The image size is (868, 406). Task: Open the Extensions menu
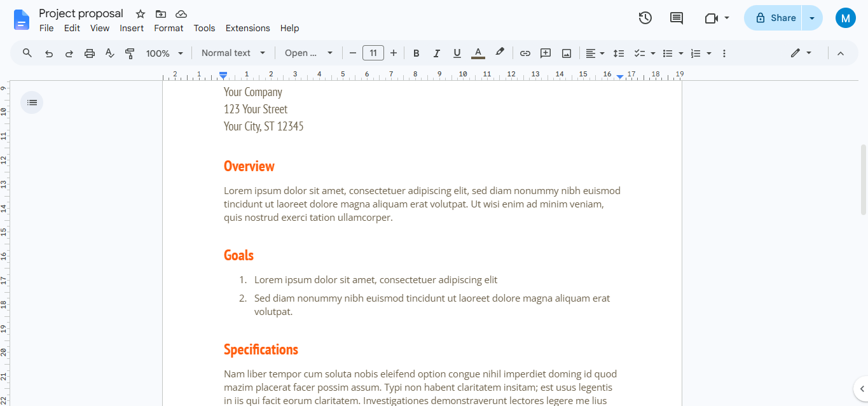pyautogui.click(x=248, y=29)
